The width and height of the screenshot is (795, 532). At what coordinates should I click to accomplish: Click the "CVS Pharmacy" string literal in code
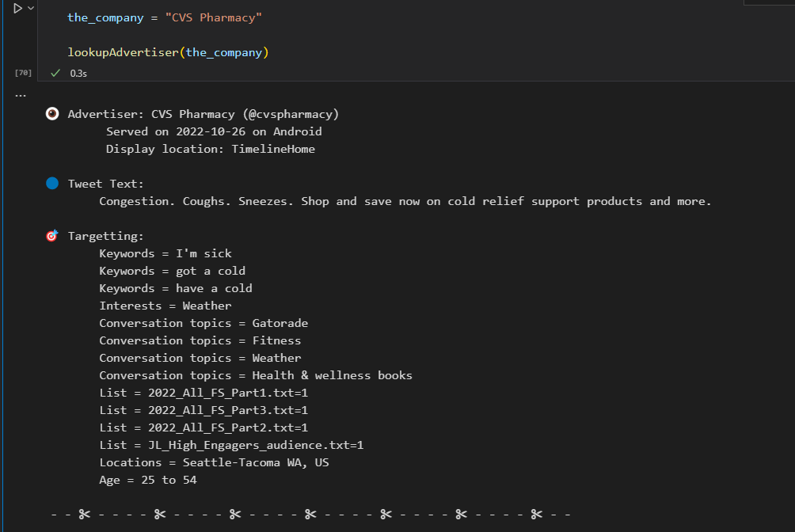tap(214, 17)
